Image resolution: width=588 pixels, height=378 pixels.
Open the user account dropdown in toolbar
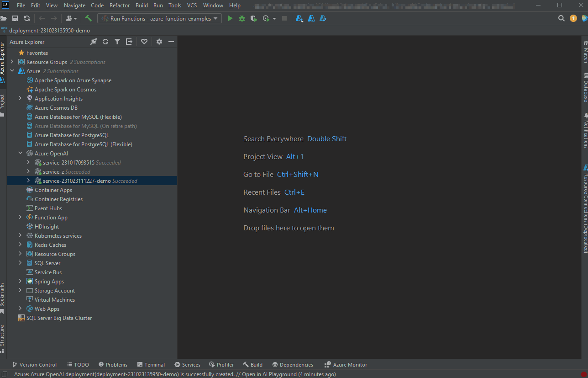[71, 18]
